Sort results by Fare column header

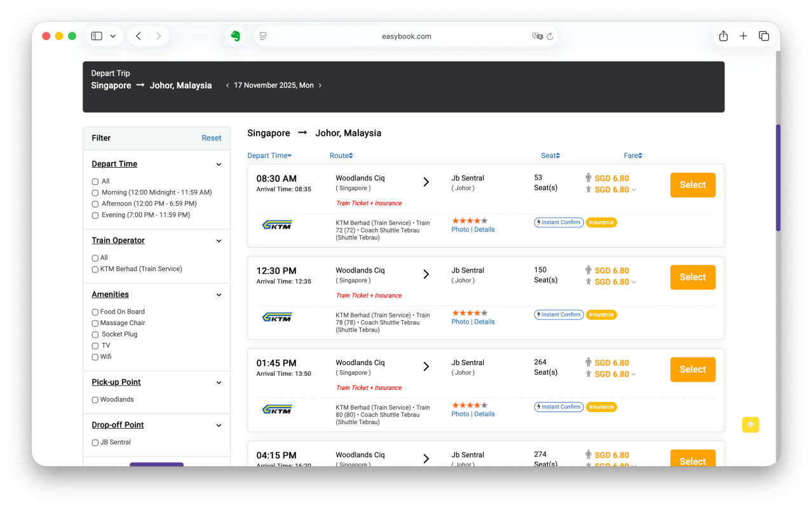[632, 156]
